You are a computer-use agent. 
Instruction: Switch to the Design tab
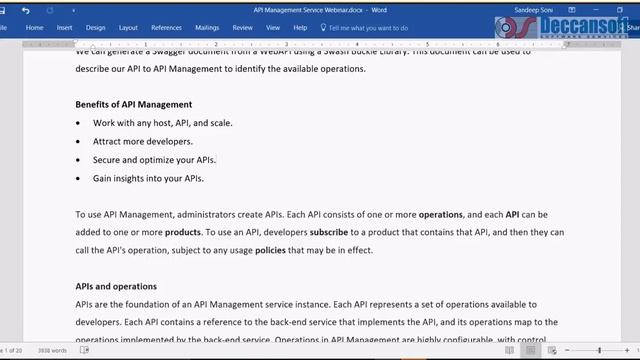click(96, 28)
